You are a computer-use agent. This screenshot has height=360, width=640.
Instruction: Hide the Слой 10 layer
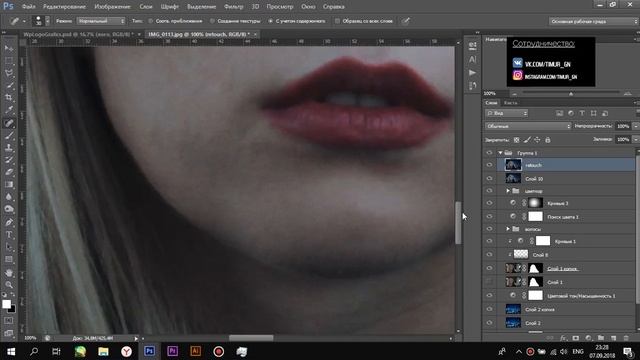[489, 178]
